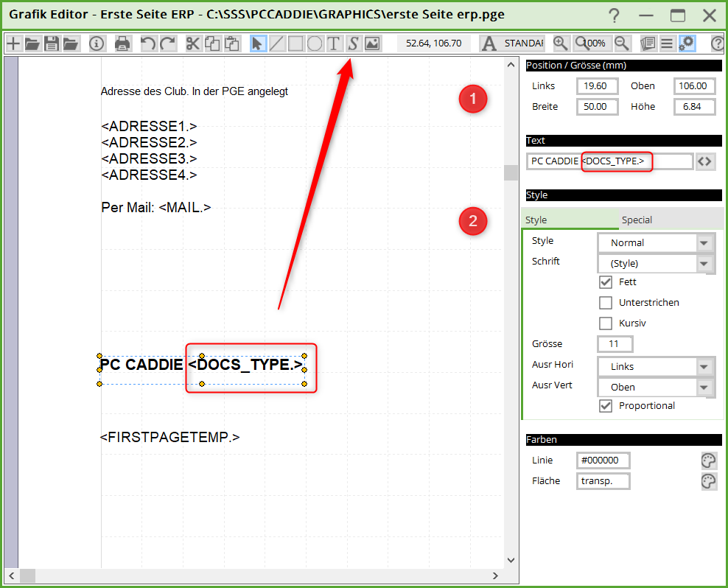Screen dimensions: 728x588
Task: Select the line drawing tool
Action: click(277, 43)
